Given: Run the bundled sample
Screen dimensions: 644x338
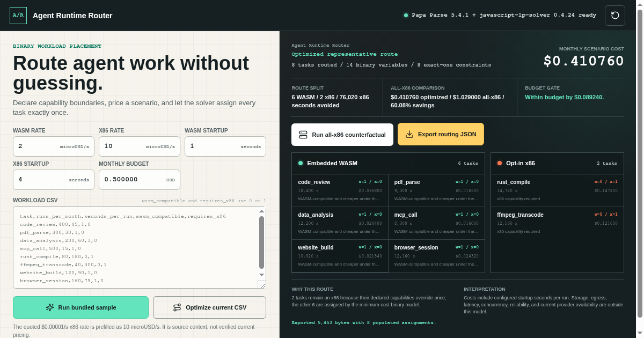Looking at the screenshot, I should click(x=80, y=307).
